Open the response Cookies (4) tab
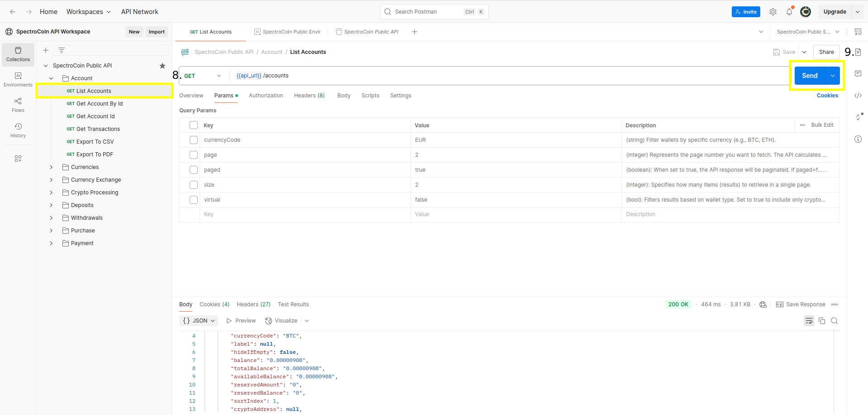This screenshot has width=868, height=415. [215, 304]
